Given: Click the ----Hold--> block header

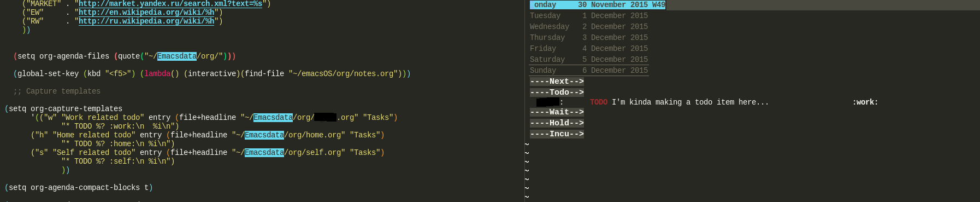Looking at the screenshot, I should click(557, 123).
